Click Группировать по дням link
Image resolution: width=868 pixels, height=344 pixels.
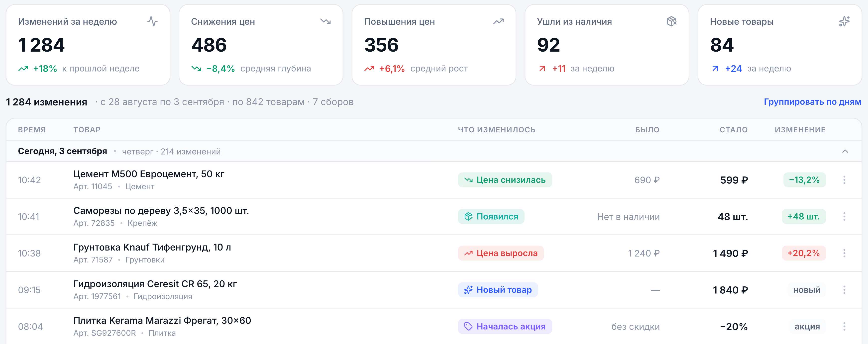(x=812, y=102)
